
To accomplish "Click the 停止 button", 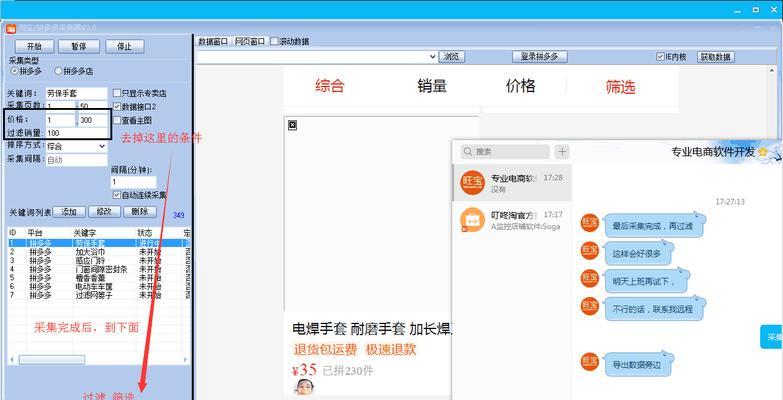I will pos(124,46).
